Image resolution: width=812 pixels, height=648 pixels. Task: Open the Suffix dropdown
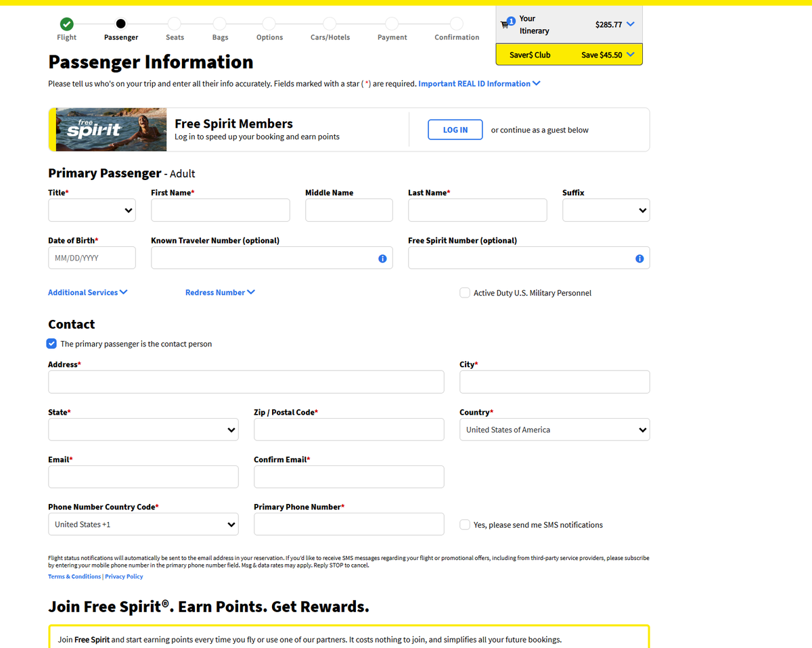606,210
